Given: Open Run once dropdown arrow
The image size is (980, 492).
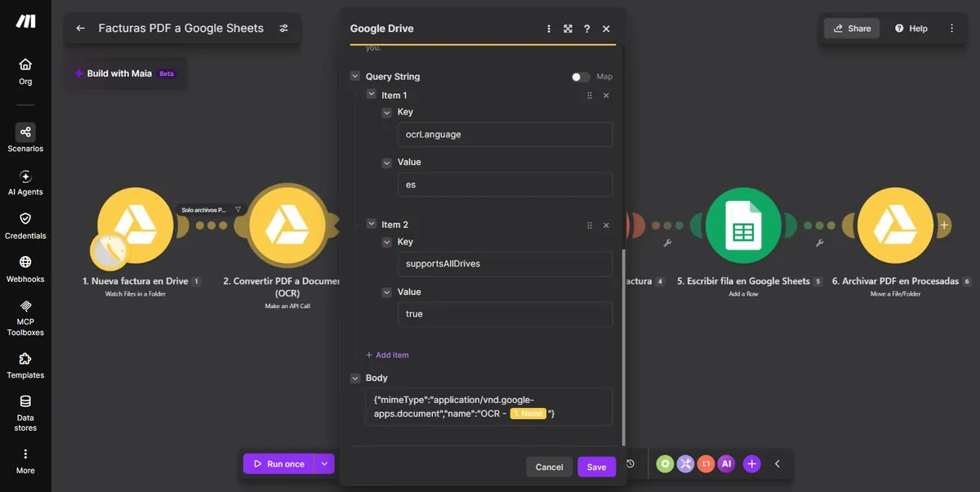Looking at the screenshot, I should pos(324,463).
